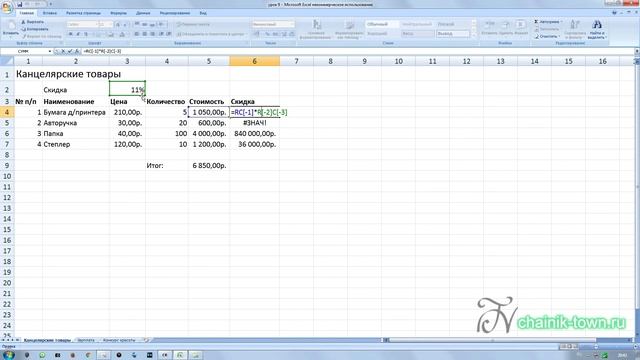Image resolution: width=640 pixels, height=360 pixels.
Task: Switch to the Разметка страницы ribbon tab
Action: tap(83, 13)
